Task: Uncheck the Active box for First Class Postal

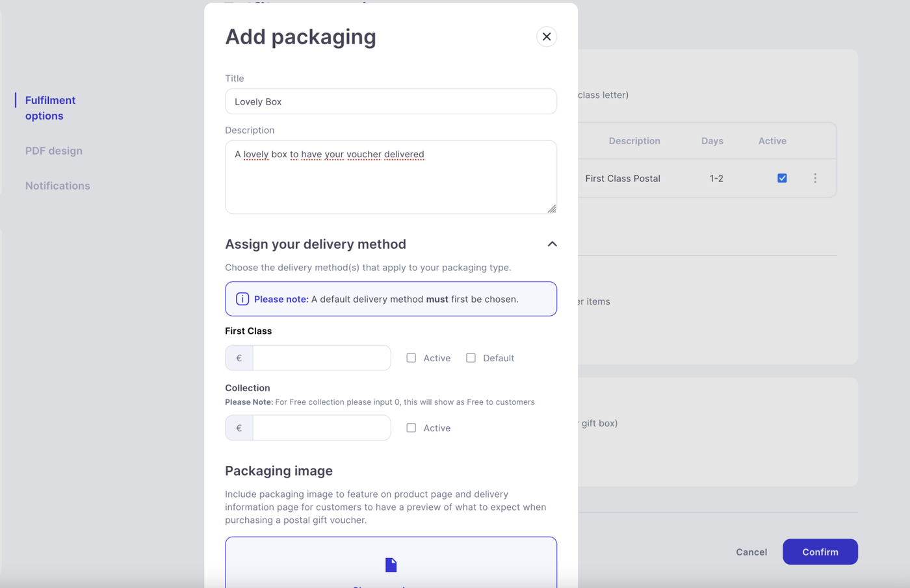Action: (782, 178)
